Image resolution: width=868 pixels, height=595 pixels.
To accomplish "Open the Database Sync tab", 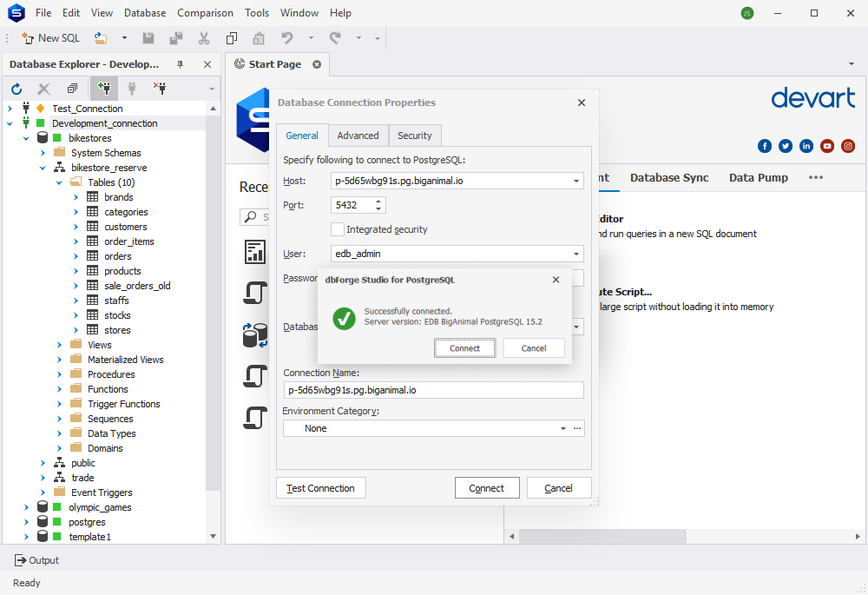I will [669, 178].
